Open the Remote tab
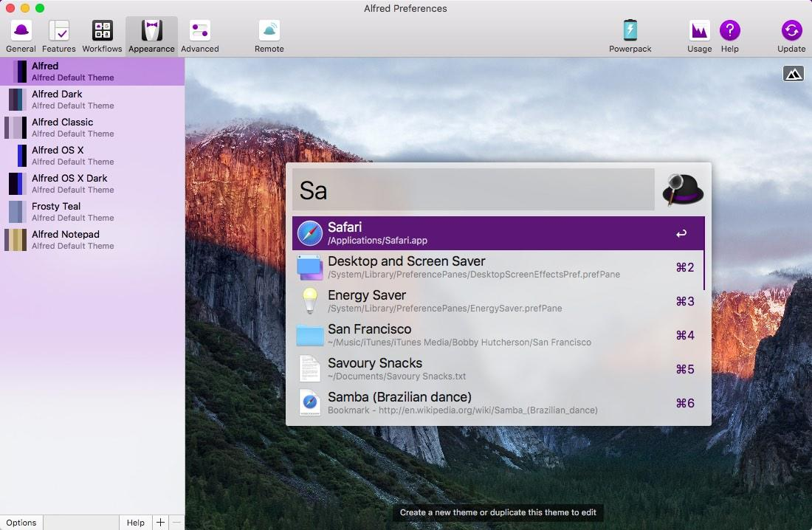Screen dimensions: 812x530 pos(269,36)
